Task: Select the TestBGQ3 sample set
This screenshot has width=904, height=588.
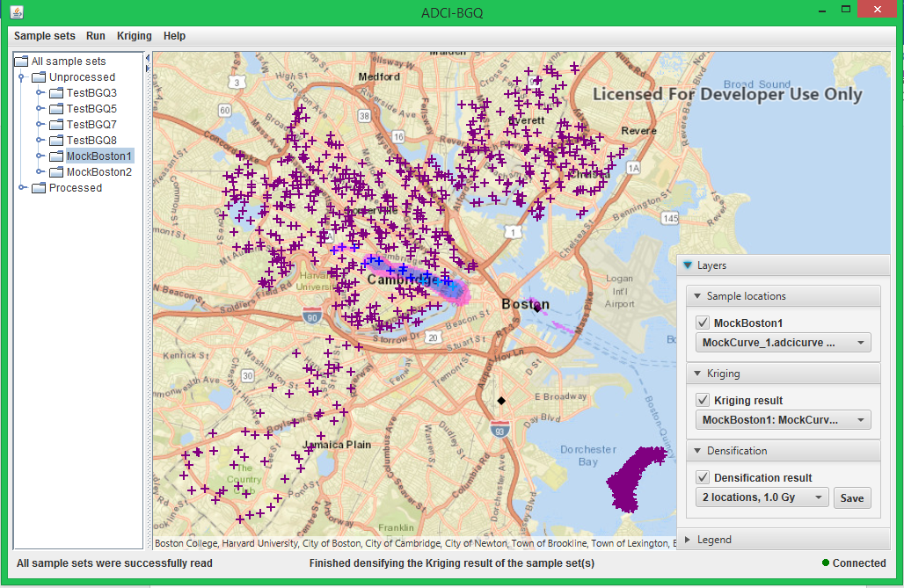Action: click(x=91, y=93)
